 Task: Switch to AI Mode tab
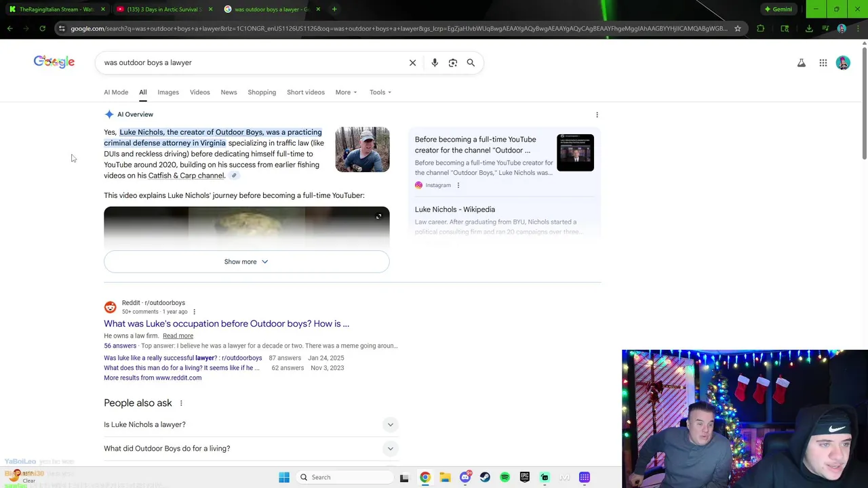116,92
